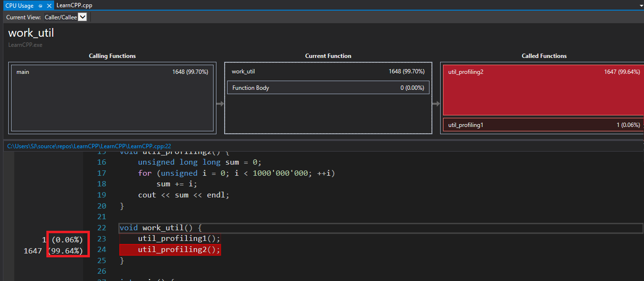This screenshot has height=281, width=644.
Task: Click the 1647 (99.64%) value of util_profiling2
Action: (x=622, y=71)
